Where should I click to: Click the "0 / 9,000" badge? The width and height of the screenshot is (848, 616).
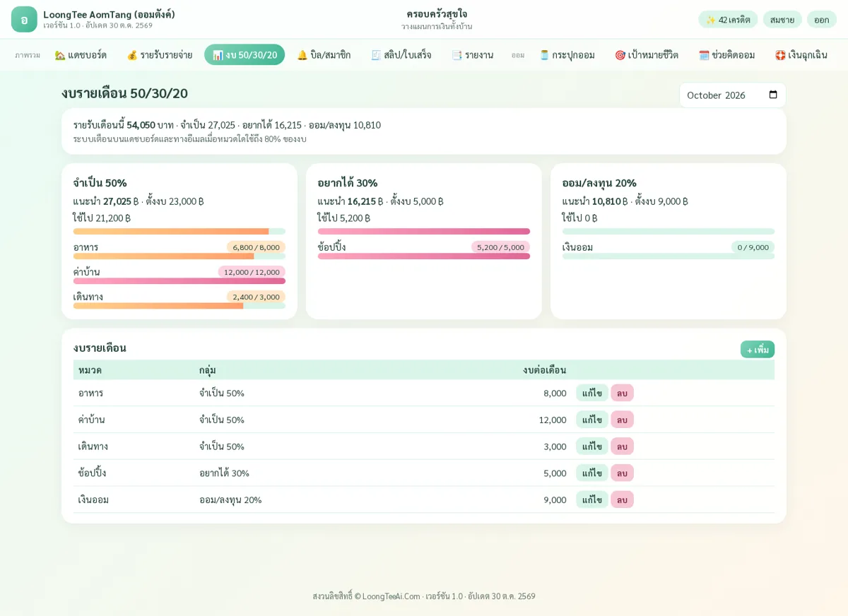pyautogui.click(x=753, y=247)
